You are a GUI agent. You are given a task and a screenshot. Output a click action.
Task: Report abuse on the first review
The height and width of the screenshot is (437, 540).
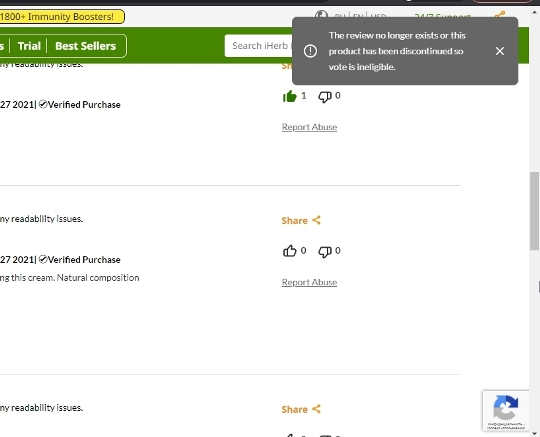coord(309,127)
